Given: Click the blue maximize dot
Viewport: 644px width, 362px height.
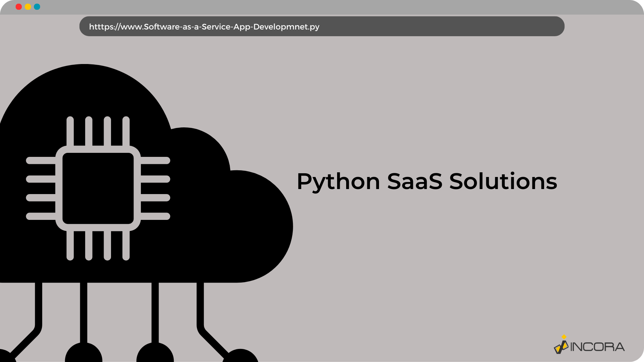Looking at the screenshot, I should pyautogui.click(x=37, y=7).
